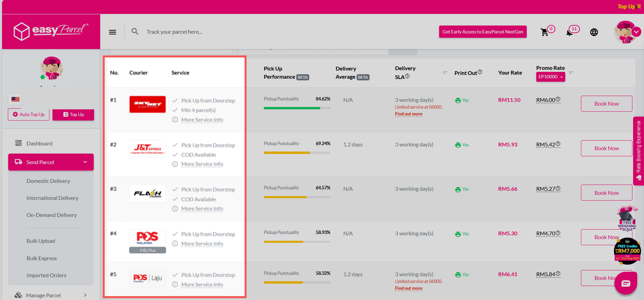The width and height of the screenshot is (644, 300).
Task: Click the search magnifier icon
Action: coord(135,32)
